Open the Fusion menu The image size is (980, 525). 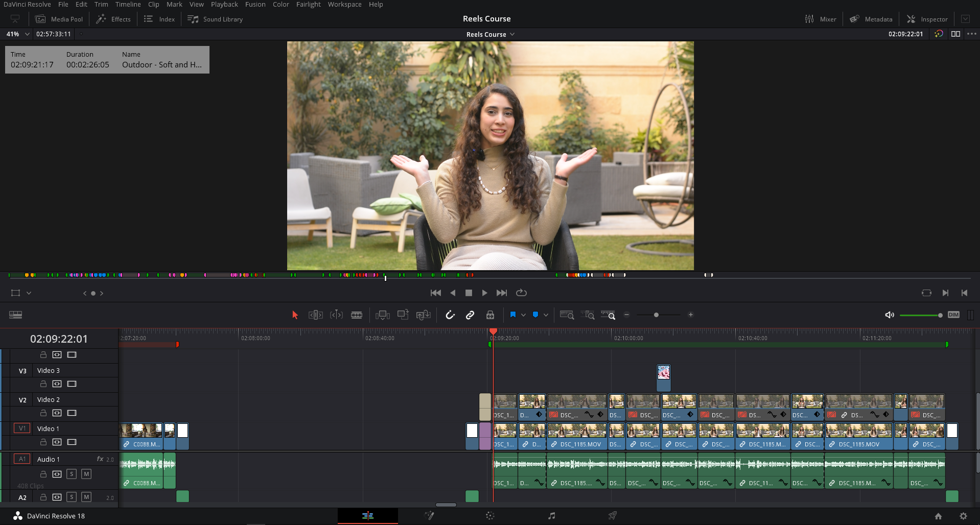point(255,5)
